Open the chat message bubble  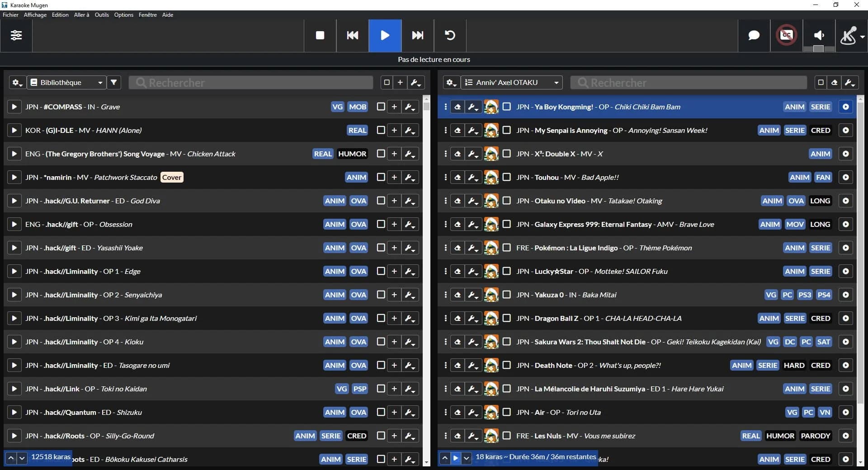(x=754, y=35)
